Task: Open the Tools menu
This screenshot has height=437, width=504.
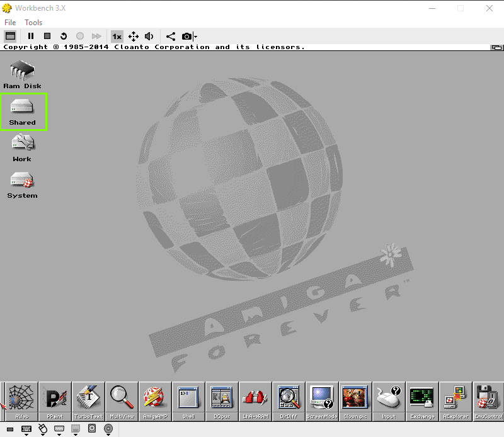Action: coord(33,23)
